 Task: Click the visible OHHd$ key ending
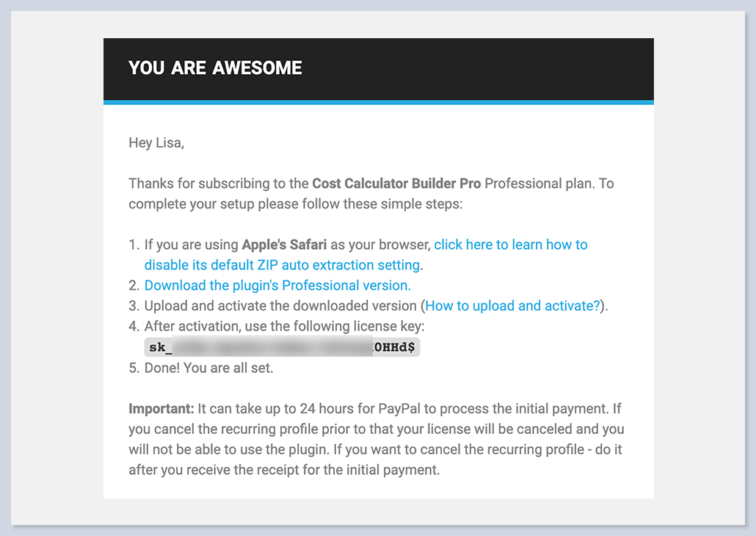(396, 347)
